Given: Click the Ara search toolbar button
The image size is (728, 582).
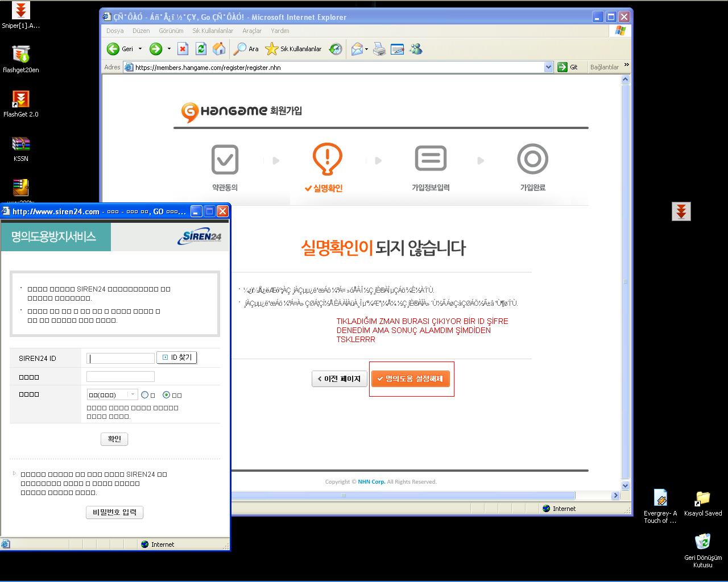Looking at the screenshot, I should coord(246,49).
